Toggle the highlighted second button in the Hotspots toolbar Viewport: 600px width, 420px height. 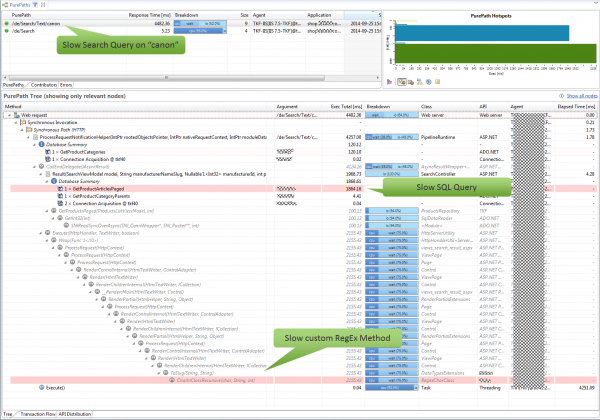coord(401,82)
